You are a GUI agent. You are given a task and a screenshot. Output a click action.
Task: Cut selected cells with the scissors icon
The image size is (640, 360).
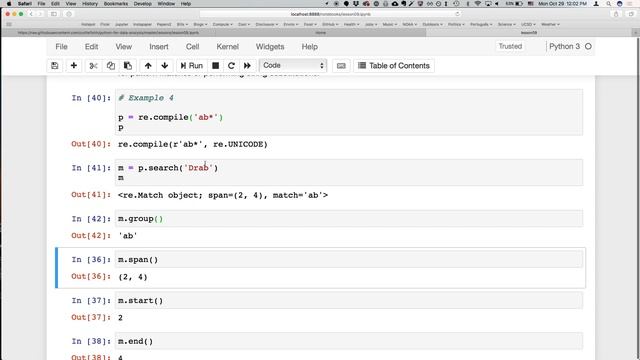click(93, 66)
